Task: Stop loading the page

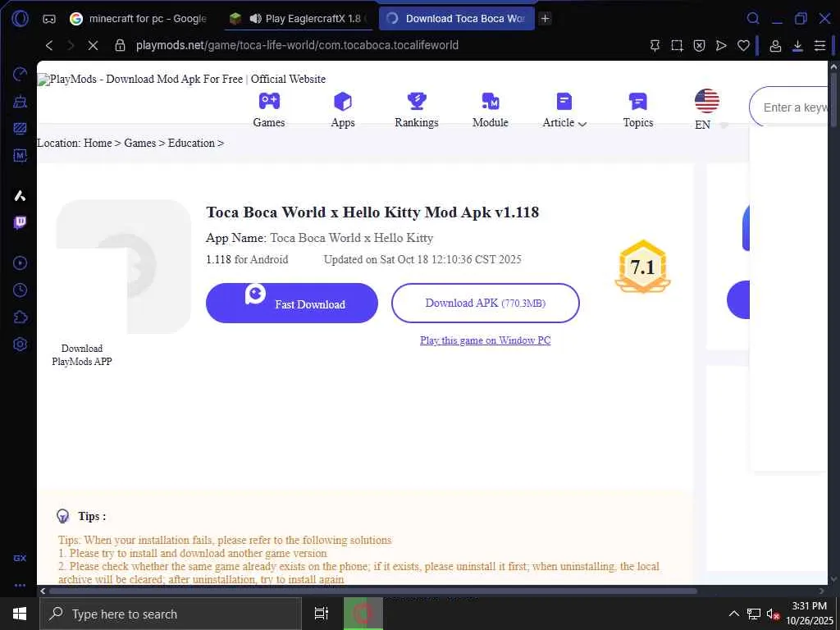Action: pos(93,46)
